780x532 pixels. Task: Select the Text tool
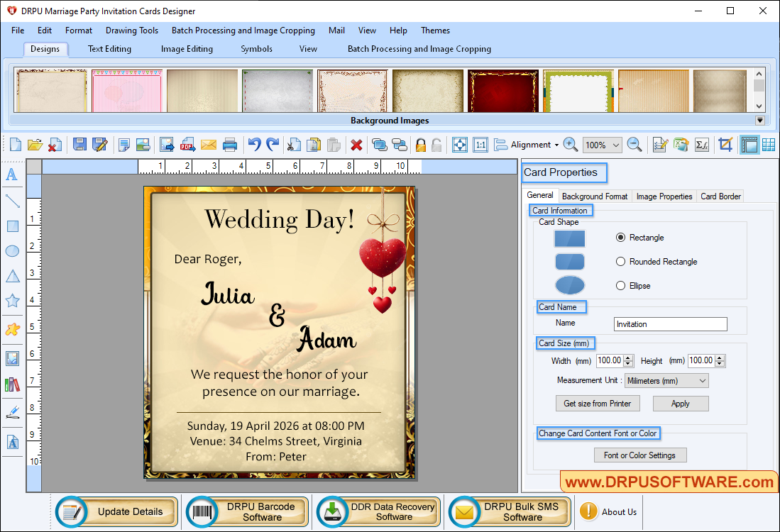click(x=11, y=174)
